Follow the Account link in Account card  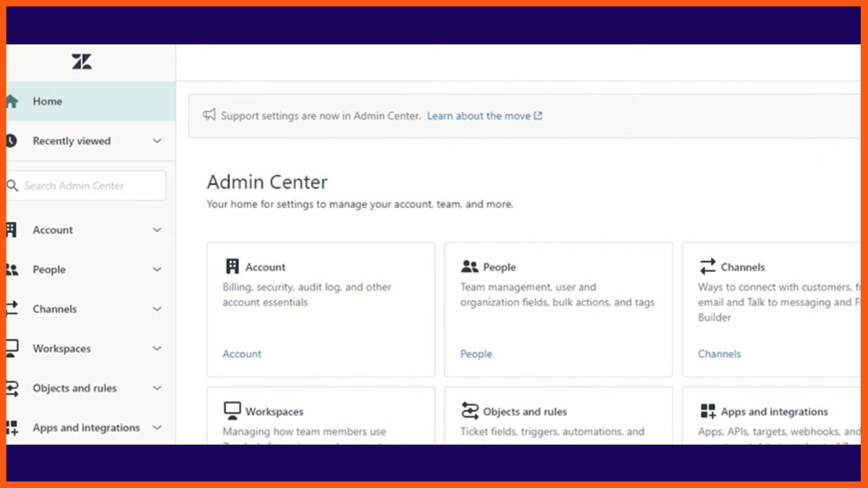point(242,354)
